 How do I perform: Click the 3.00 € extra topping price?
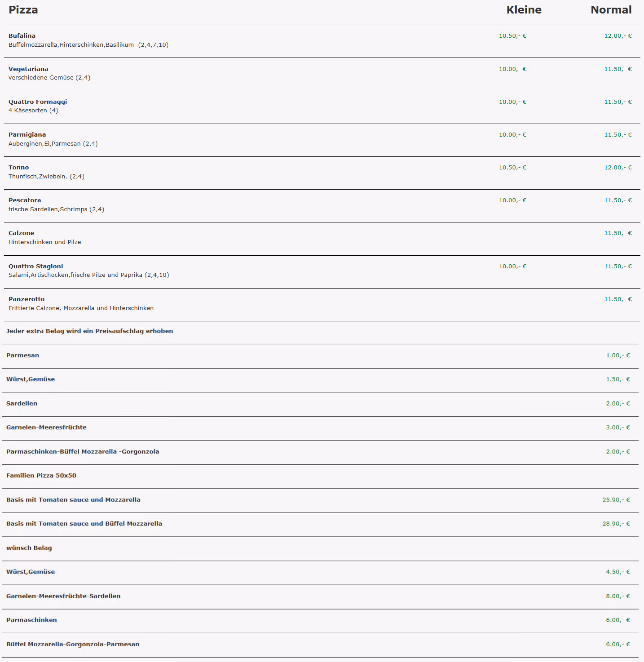(618, 427)
